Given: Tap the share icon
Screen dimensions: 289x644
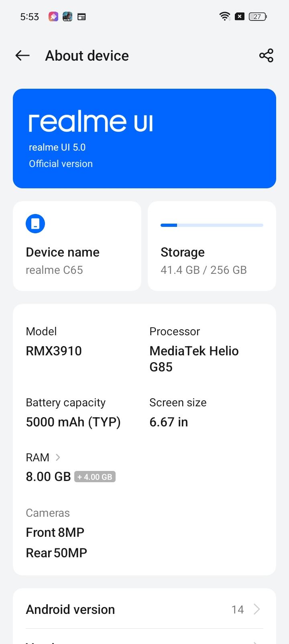Looking at the screenshot, I should point(266,56).
